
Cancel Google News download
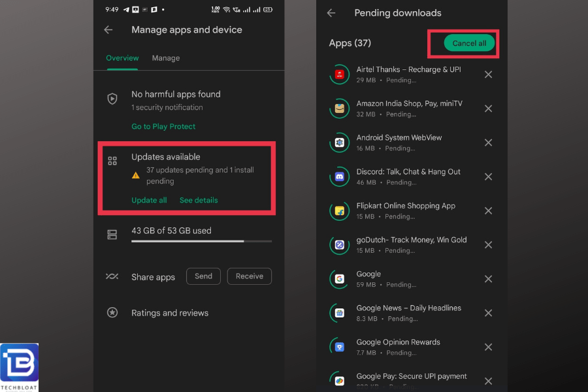[x=488, y=313]
